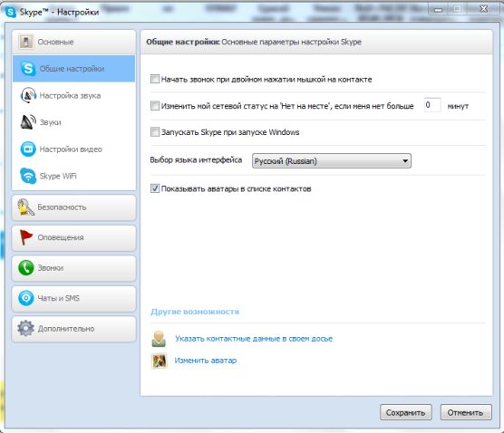Uncheck Показывать аватары в списке контактов
Screen dimensions: 504x433
(155, 188)
